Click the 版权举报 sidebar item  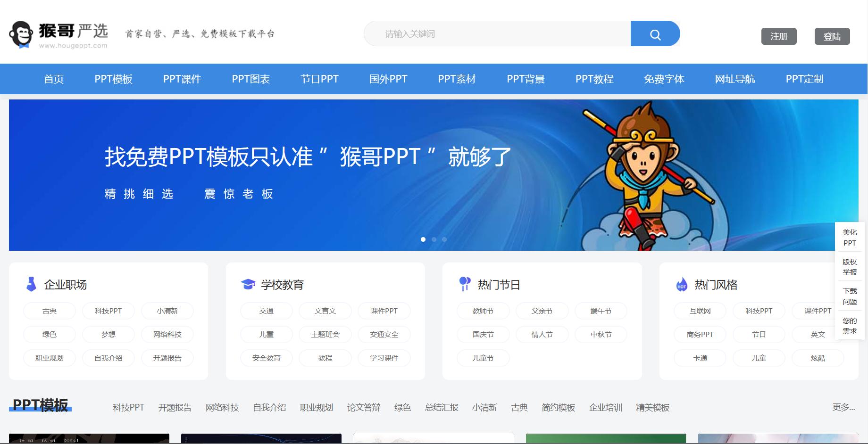click(849, 266)
